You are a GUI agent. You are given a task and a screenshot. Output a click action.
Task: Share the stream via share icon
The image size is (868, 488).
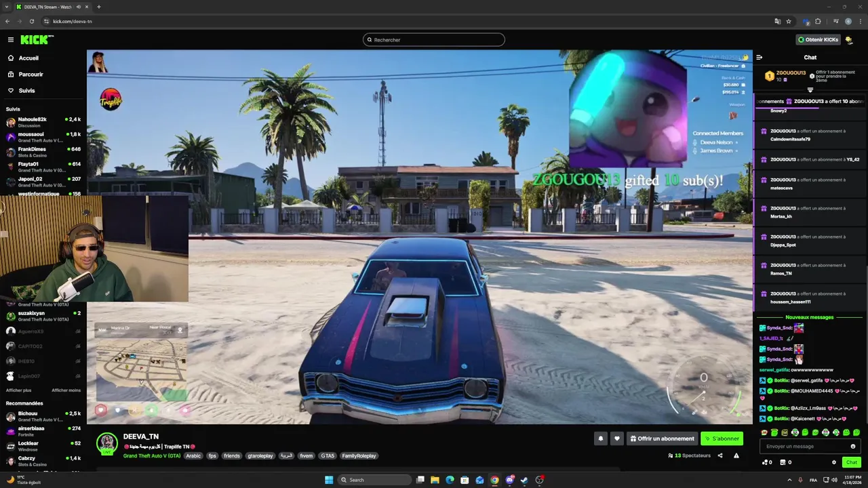tap(720, 455)
